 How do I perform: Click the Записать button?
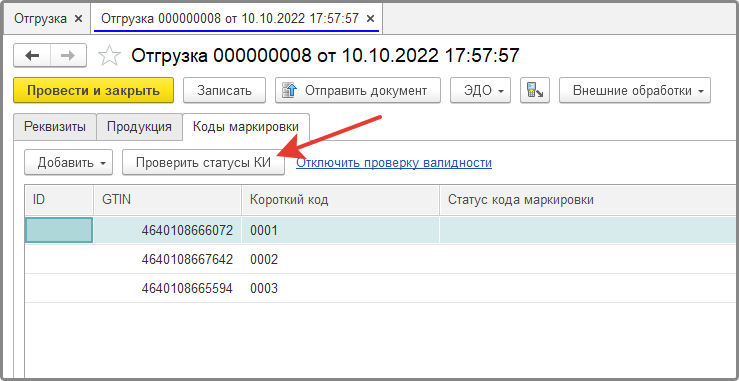[224, 91]
